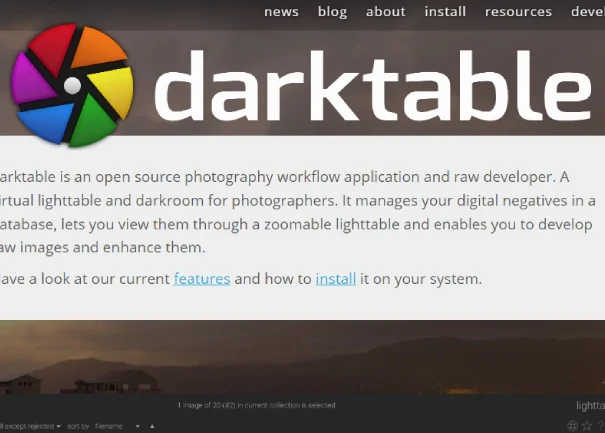Viewport: 605px width, 433px height.
Task: Open the partially visible development menu item
Action: pos(588,12)
